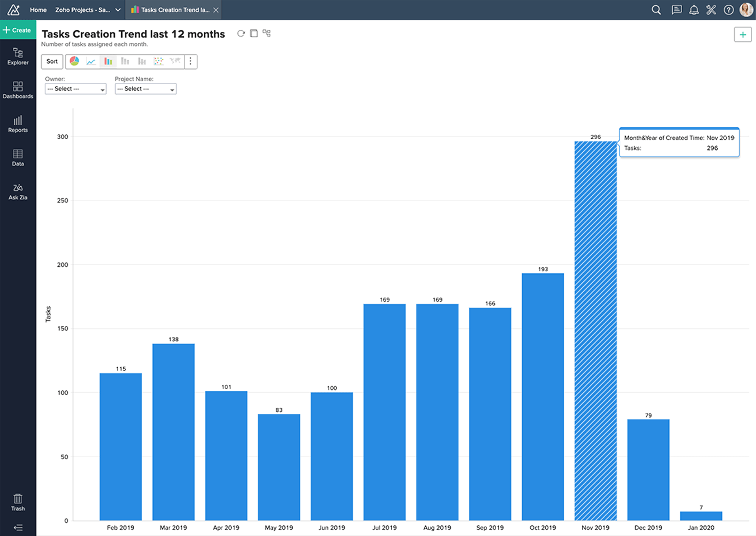The width and height of the screenshot is (756, 536).
Task: Click the green Create button
Action: [18, 30]
